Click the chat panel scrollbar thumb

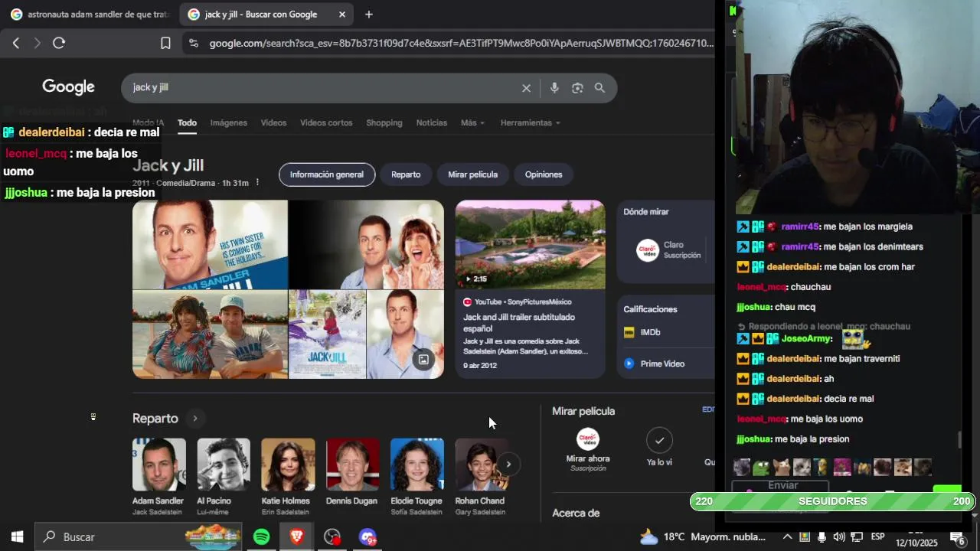click(x=960, y=440)
